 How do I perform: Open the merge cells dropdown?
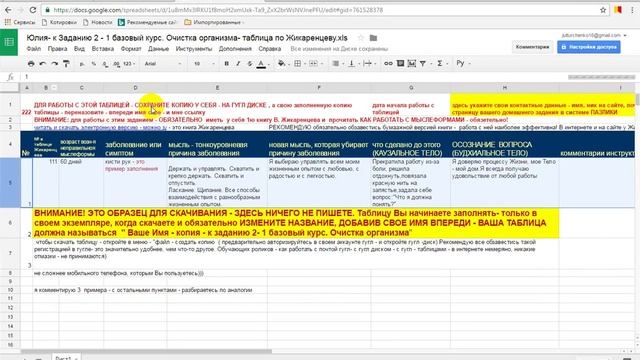point(315,64)
